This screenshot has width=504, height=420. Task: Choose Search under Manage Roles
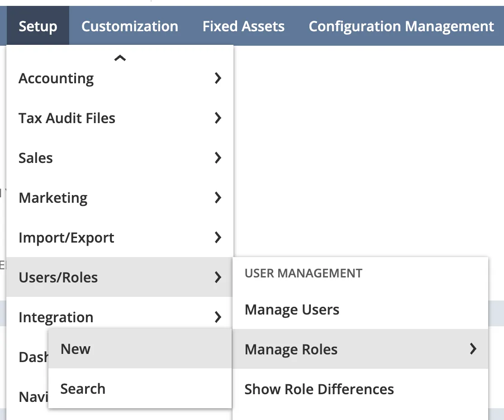pos(140,388)
